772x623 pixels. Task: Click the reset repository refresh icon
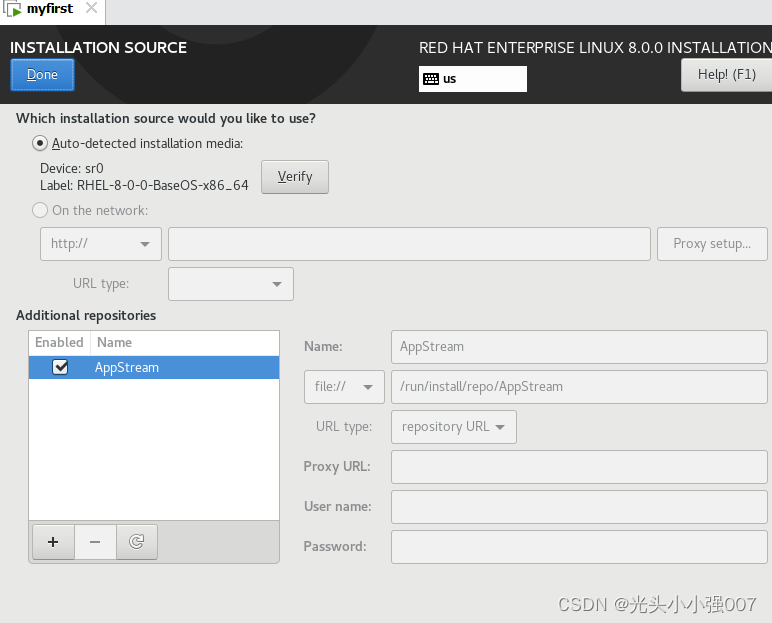click(137, 542)
